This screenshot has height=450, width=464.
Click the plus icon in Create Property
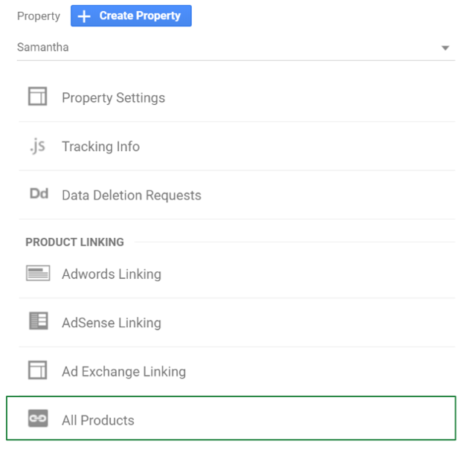coord(84,16)
